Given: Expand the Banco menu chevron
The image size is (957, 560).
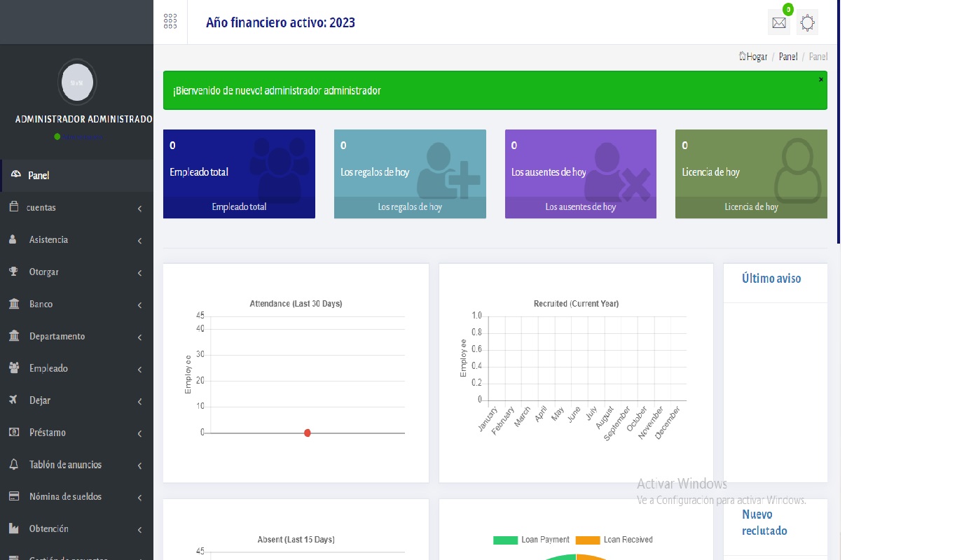Looking at the screenshot, I should click(139, 305).
